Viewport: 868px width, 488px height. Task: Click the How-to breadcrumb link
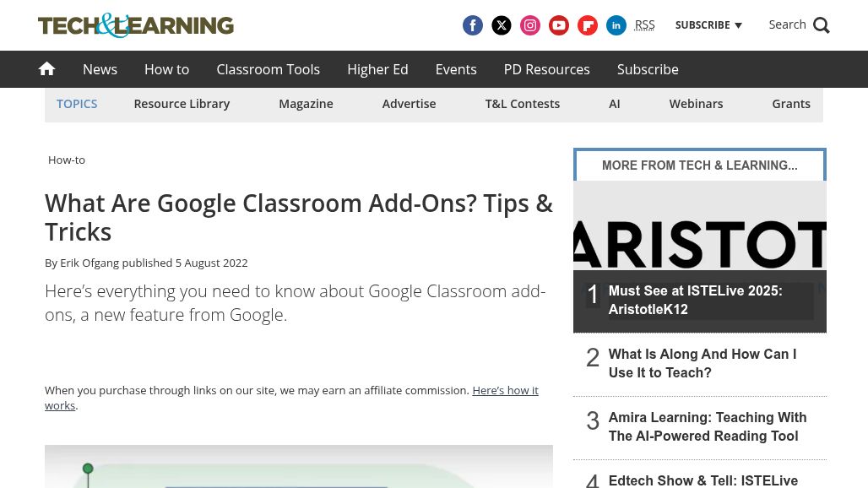point(67,160)
